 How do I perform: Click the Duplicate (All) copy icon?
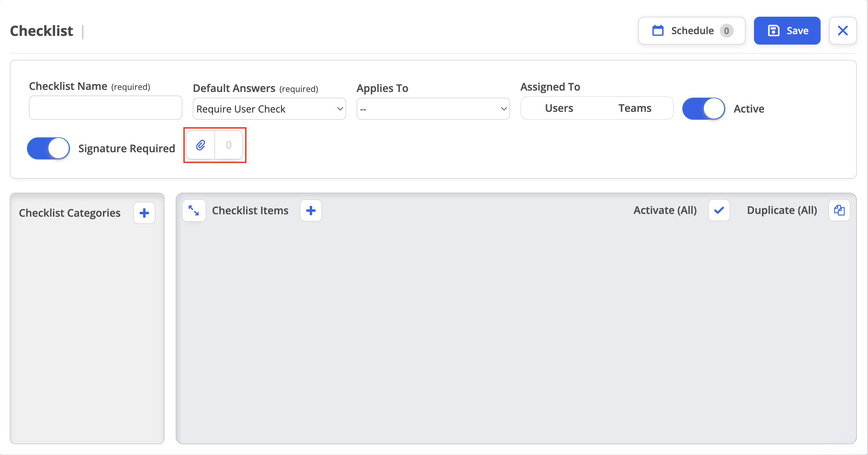(839, 210)
